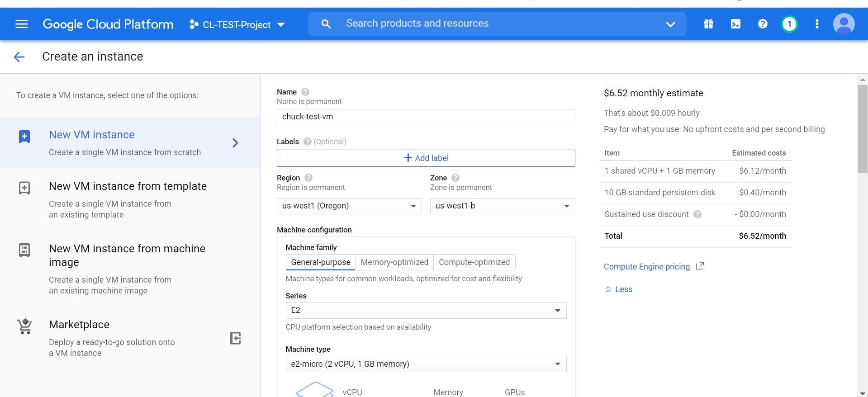The width and height of the screenshot is (868, 397).
Task: Select New VM instance from template
Action: click(130, 200)
